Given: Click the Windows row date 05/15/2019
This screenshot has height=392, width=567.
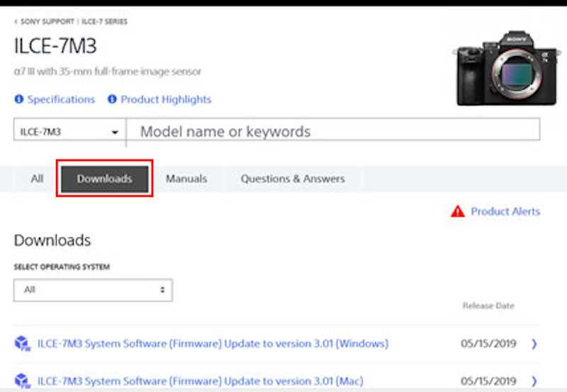Looking at the screenshot, I should (x=488, y=344).
